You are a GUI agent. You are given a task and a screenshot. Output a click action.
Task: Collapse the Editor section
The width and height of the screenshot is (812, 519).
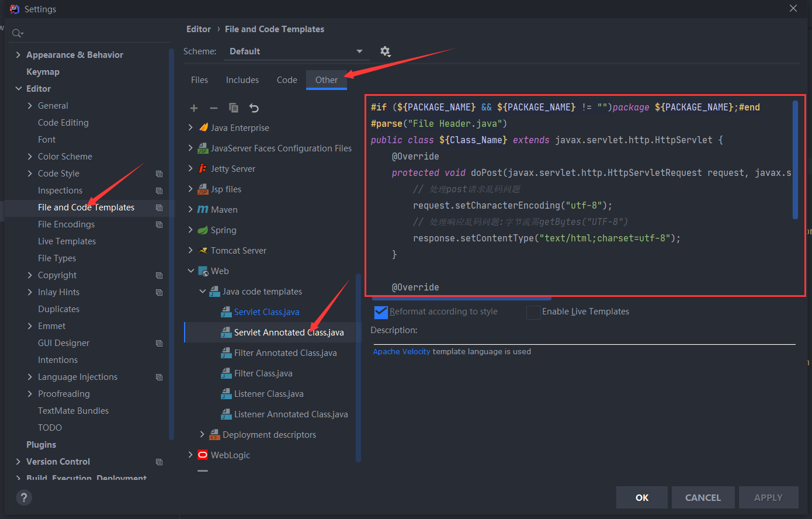tap(18, 89)
